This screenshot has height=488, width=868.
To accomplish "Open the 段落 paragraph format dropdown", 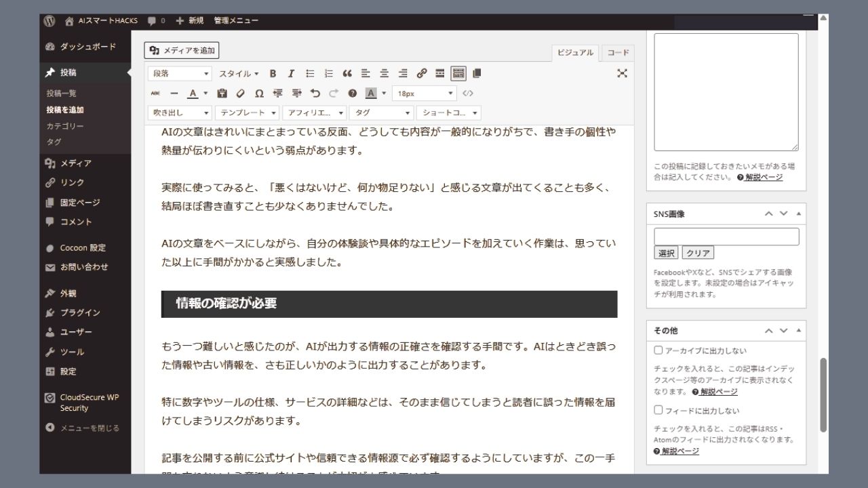I will coord(179,73).
